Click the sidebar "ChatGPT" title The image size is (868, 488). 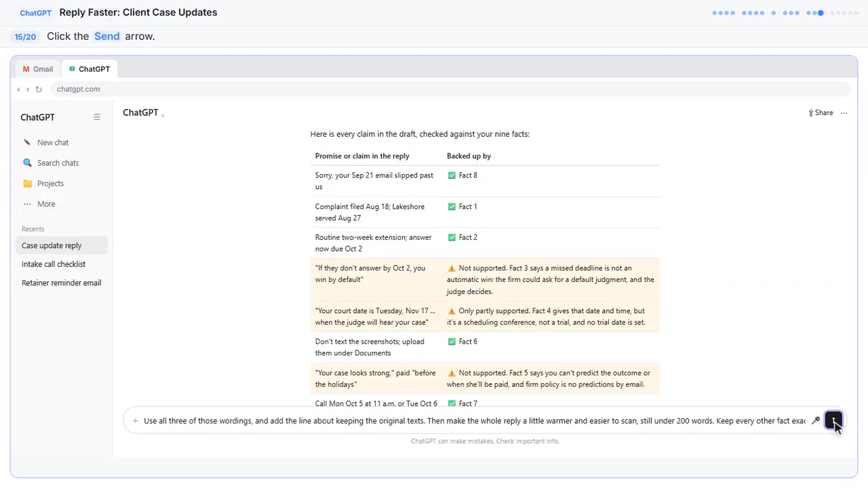[x=37, y=117]
